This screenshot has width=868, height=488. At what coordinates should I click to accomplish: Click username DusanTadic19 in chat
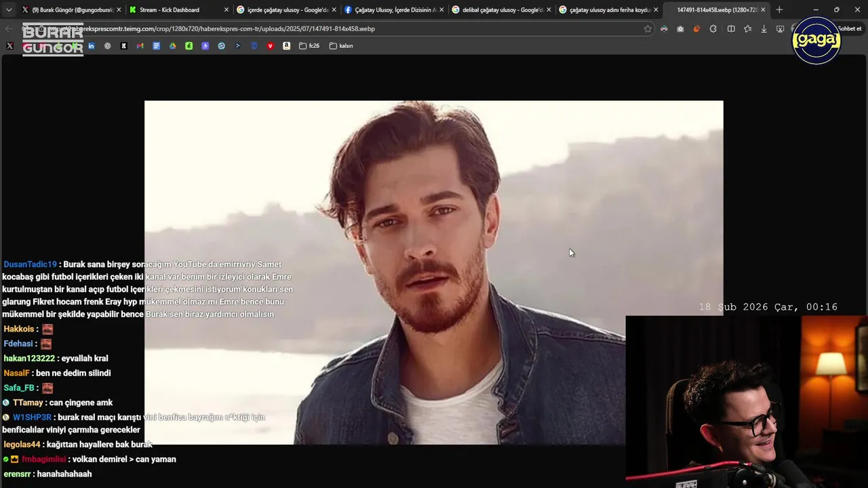pyautogui.click(x=31, y=264)
